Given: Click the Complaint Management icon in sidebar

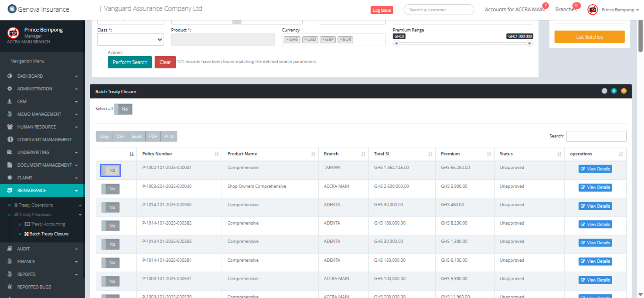Looking at the screenshot, I should coord(10,139).
